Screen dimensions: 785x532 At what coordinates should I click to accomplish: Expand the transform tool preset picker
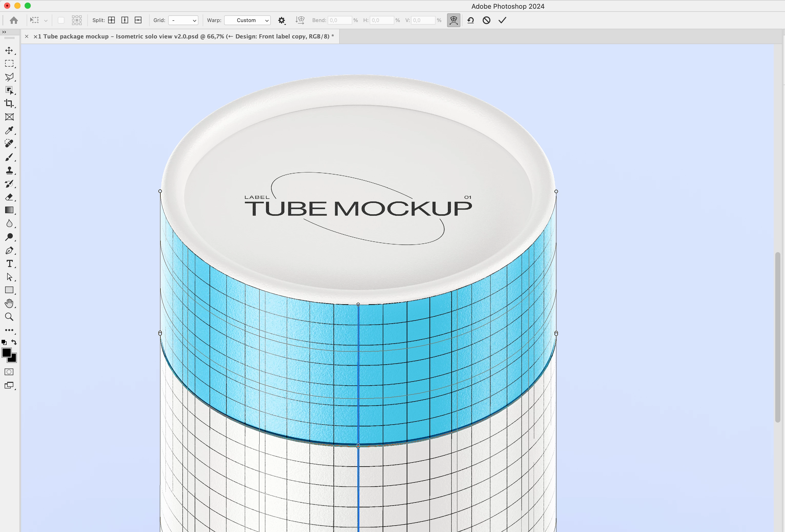[46, 21]
